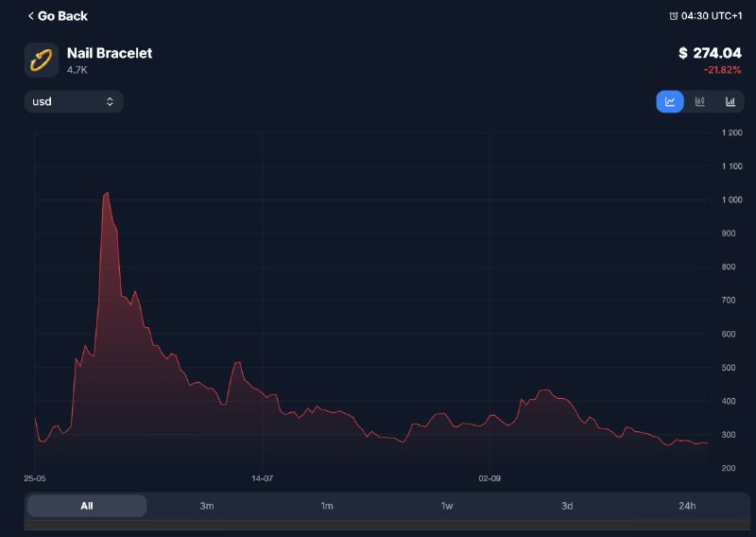
Task: Click the $ 274.04 price value
Action: [x=710, y=53]
